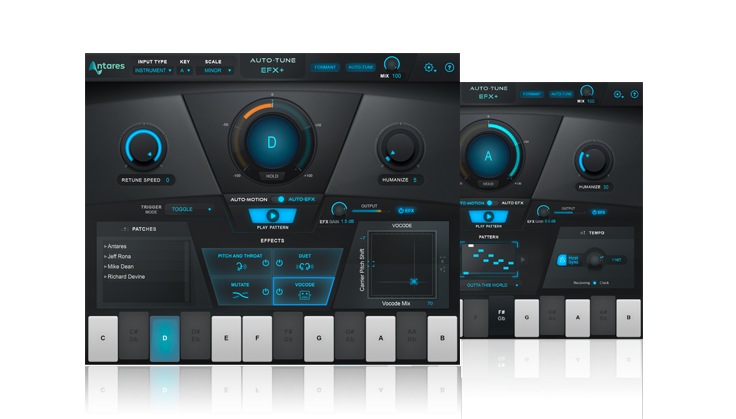Viewport: 736px width, 419px height.
Task: Click the Duet double-ear icon
Action: pyautogui.click(x=305, y=267)
